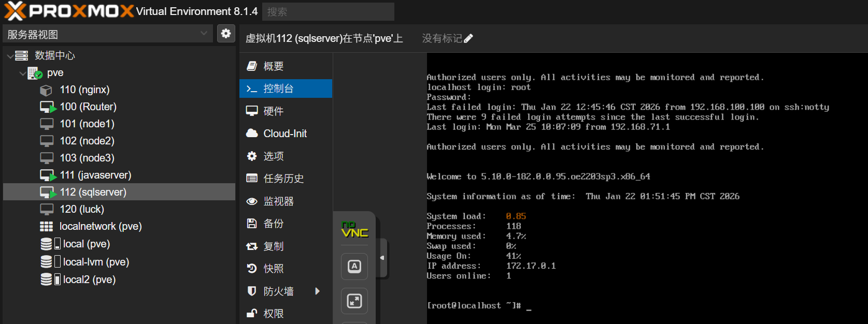Click the 搜索 search field

(328, 11)
